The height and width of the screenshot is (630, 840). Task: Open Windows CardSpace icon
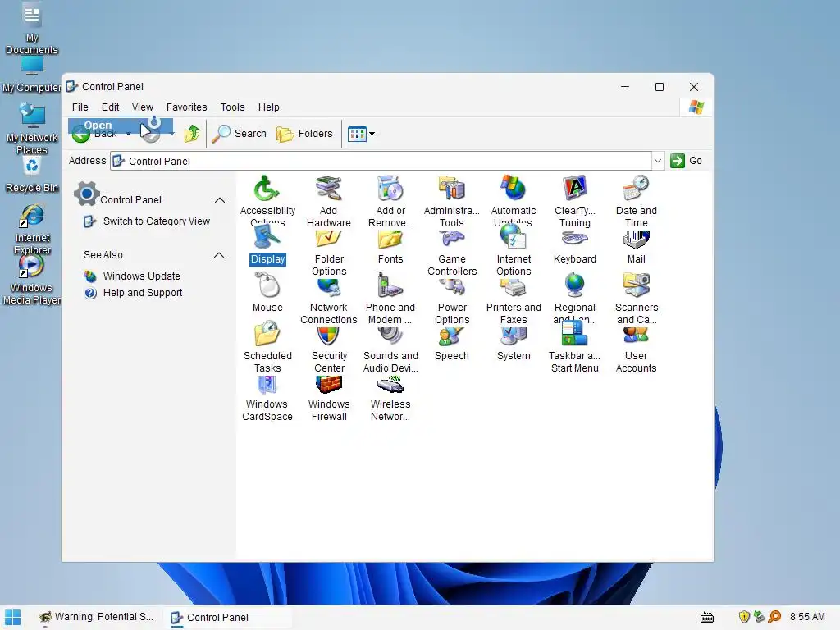pos(267,384)
